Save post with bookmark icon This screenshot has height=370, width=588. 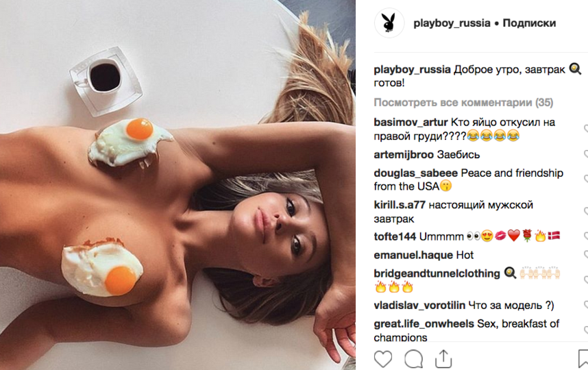(x=583, y=359)
